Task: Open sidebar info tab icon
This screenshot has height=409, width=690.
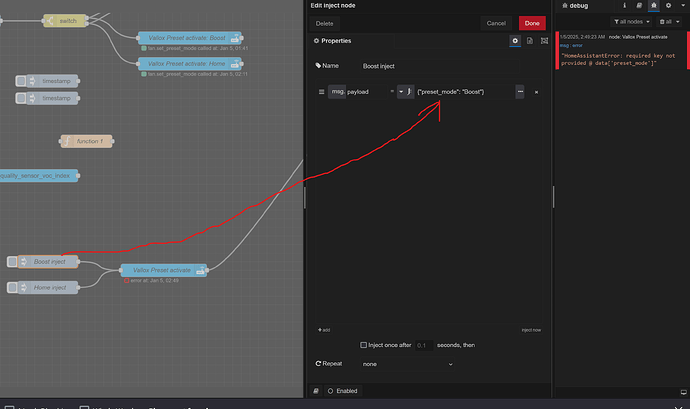Action: tap(625, 5)
